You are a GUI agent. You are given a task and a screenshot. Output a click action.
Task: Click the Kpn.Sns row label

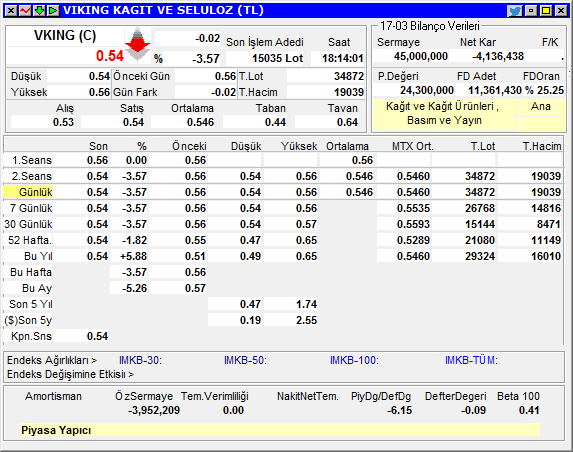(31, 337)
